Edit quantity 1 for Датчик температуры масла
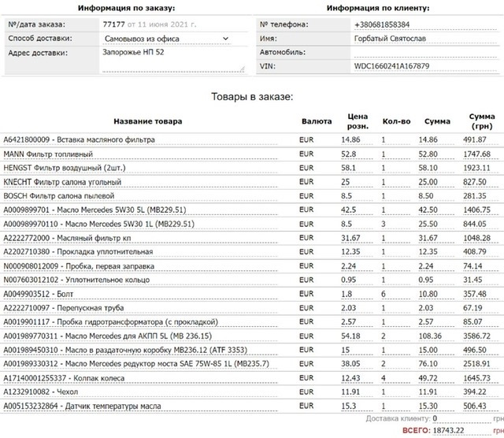The image size is (504, 438). (395, 406)
